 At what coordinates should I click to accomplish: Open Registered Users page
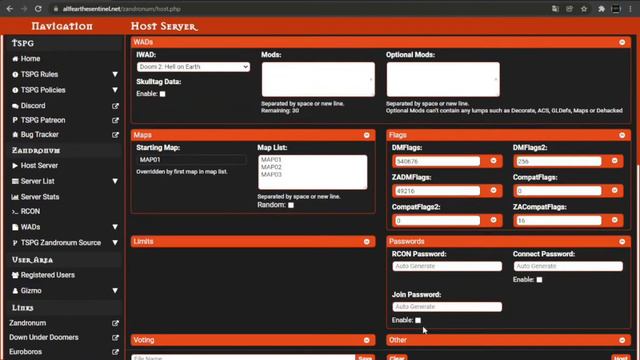coord(47,275)
